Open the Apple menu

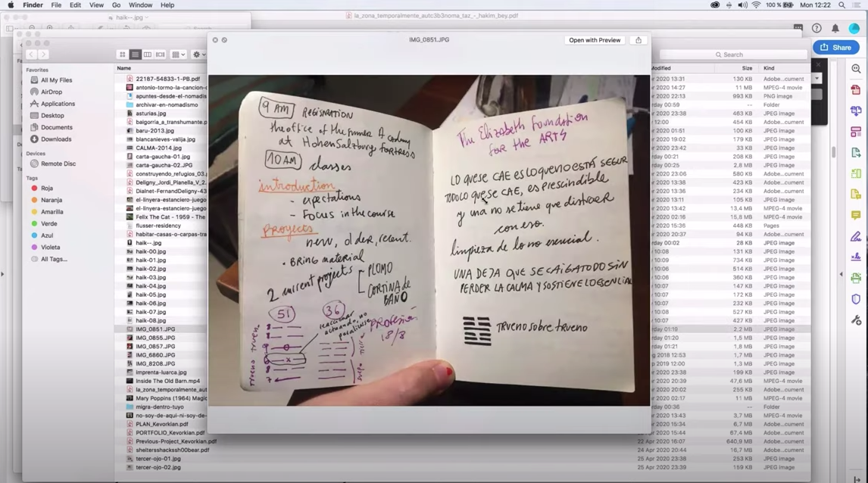click(x=11, y=5)
